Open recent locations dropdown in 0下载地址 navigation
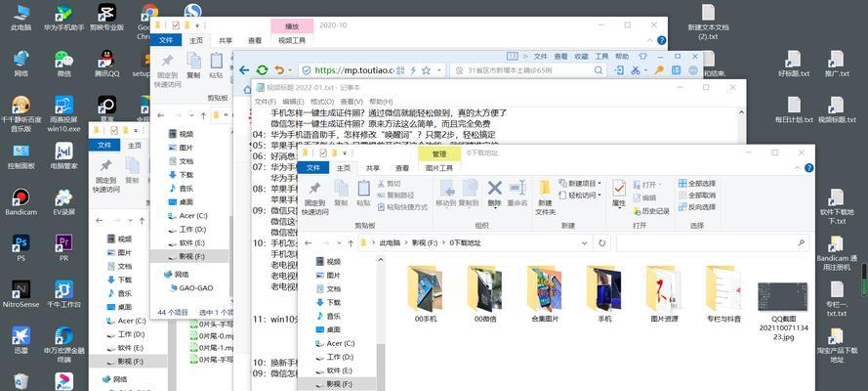The image size is (868, 391). click(x=339, y=243)
